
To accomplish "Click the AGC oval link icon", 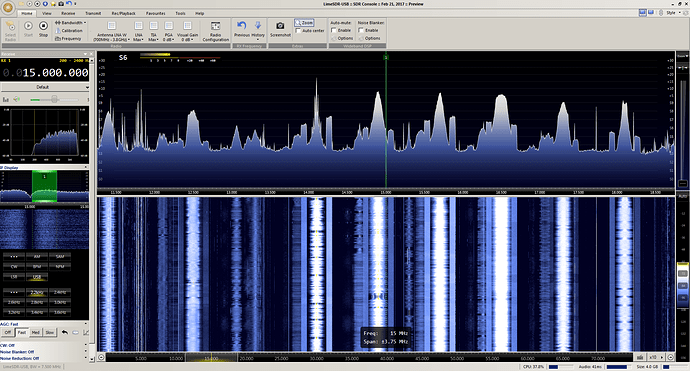I will (x=75, y=332).
